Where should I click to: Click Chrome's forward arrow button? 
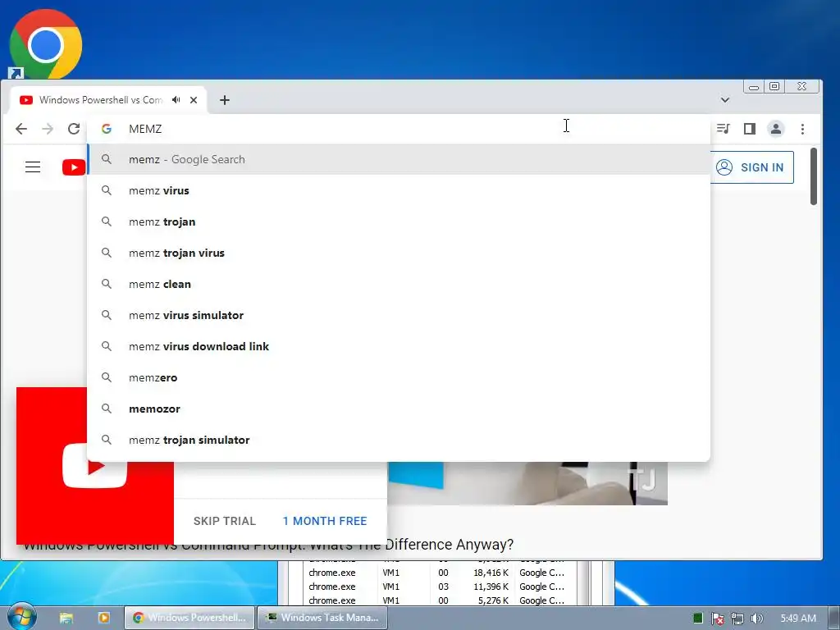coord(48,129)
